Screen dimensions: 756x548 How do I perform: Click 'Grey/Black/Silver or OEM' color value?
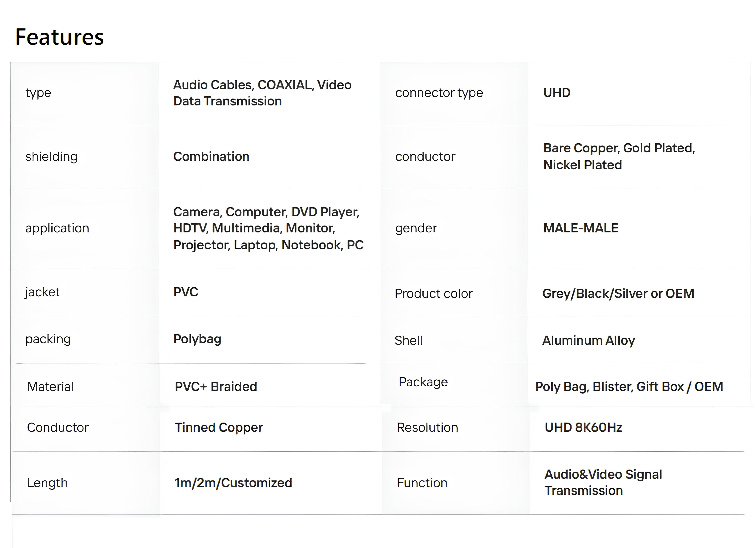pyautogui.click(x=618, y=294)
